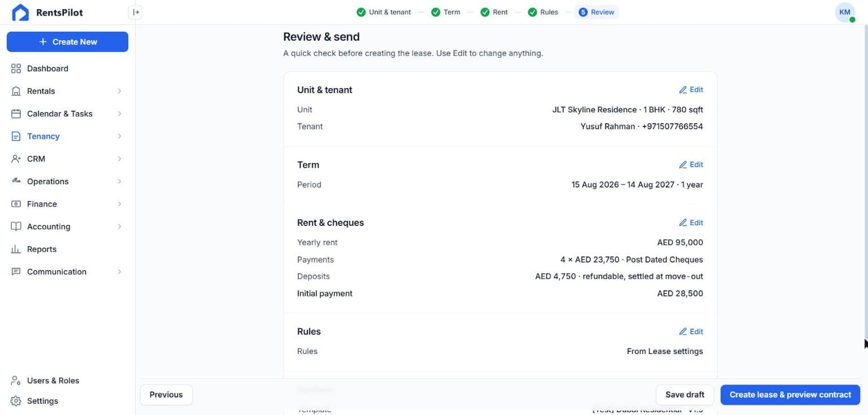This screenshot has width=868, height=415.
Task: Collapse the sidebar with the arrow icon
Action: tap(136, 12)
